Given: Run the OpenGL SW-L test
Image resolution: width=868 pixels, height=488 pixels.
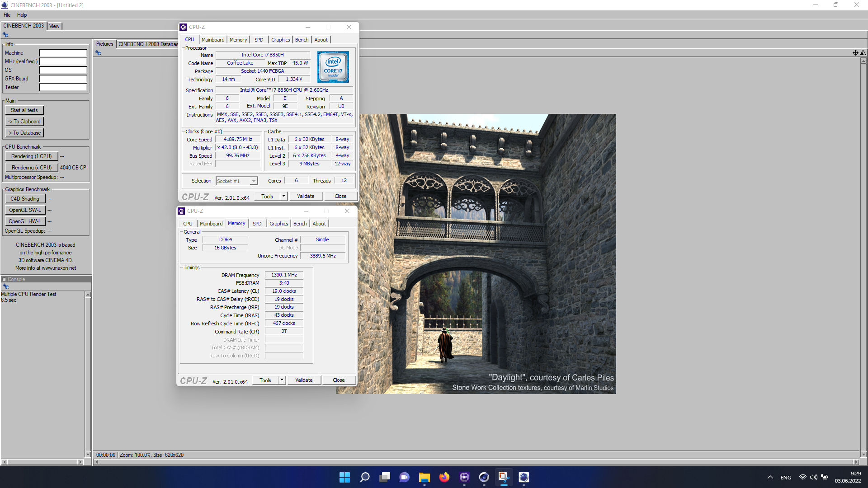Looking at the screenshot, I should point(25,210).
